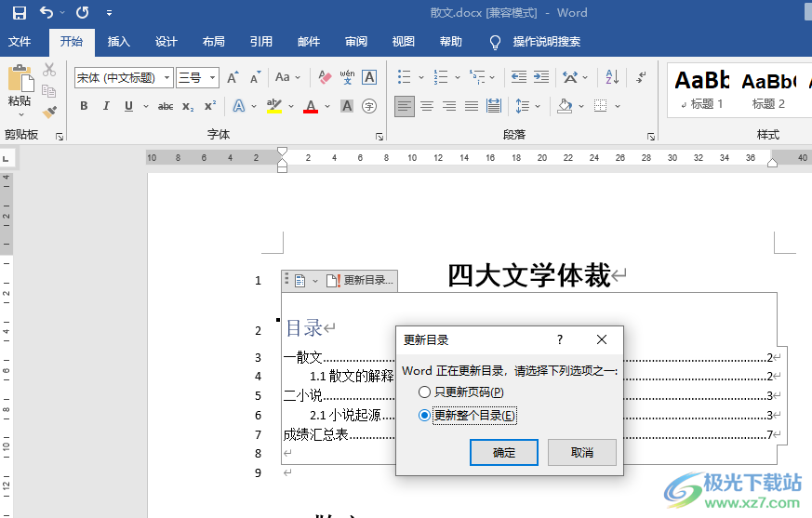
Task: Click the Cut scissors icon
Action: (x=49, y=70)
